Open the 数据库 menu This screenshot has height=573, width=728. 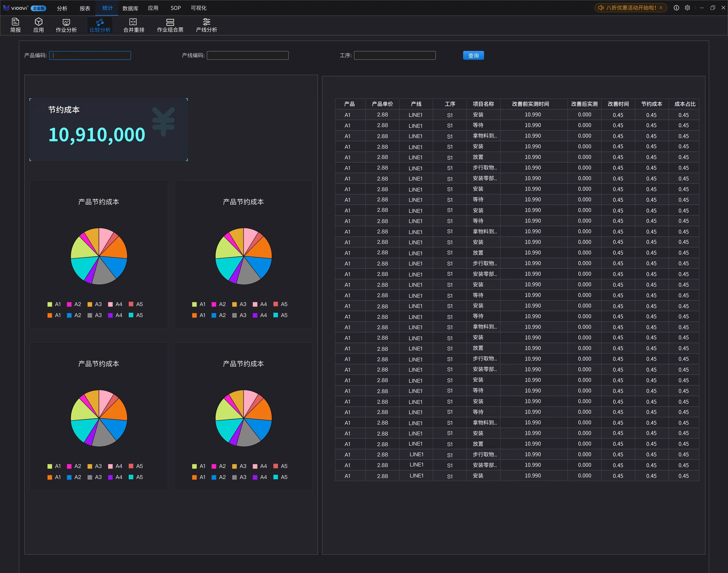point(130,8)
